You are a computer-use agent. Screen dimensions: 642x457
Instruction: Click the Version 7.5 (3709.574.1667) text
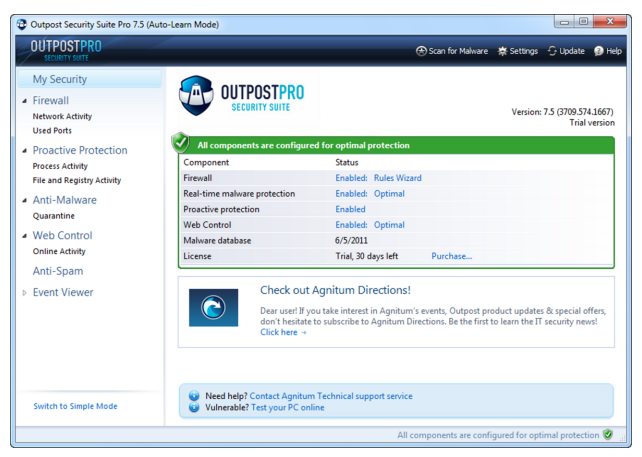[x=563, y=112]
